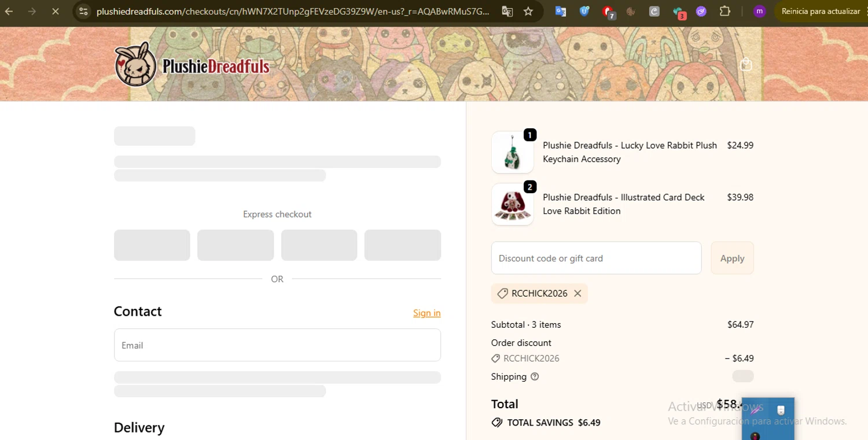868x440 pixels.
Task: Open the blue shield U extension
Action: coord(584,11)
